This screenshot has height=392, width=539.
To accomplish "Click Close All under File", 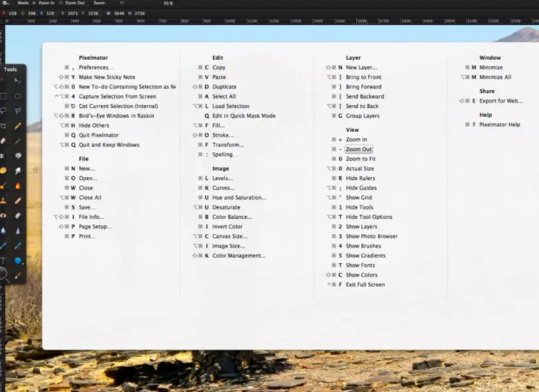I will (90, 197).
